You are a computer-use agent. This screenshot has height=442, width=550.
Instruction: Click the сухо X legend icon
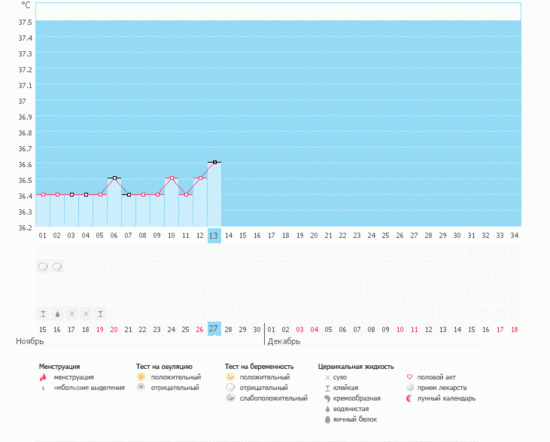tap(327, 378)
